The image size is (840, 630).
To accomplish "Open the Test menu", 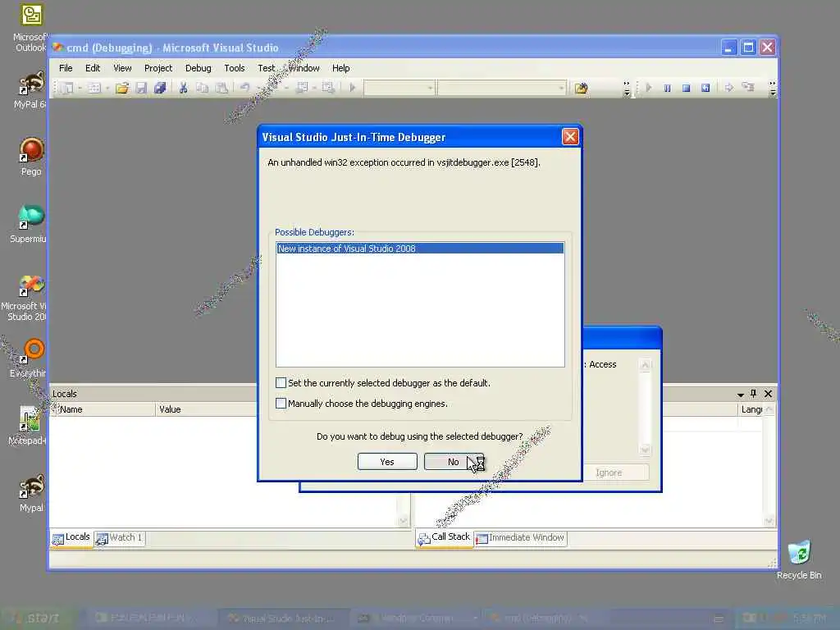I will [267, 68].
